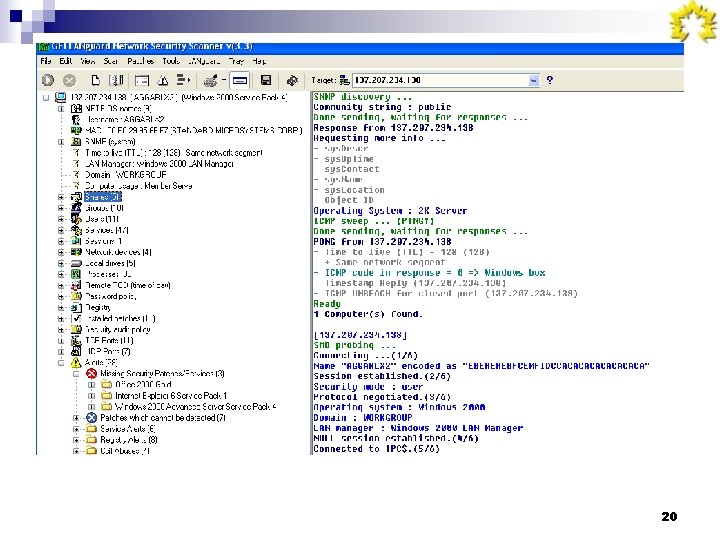Click the Services gears icon
720x540 pixels.
(x=76, y=230)
